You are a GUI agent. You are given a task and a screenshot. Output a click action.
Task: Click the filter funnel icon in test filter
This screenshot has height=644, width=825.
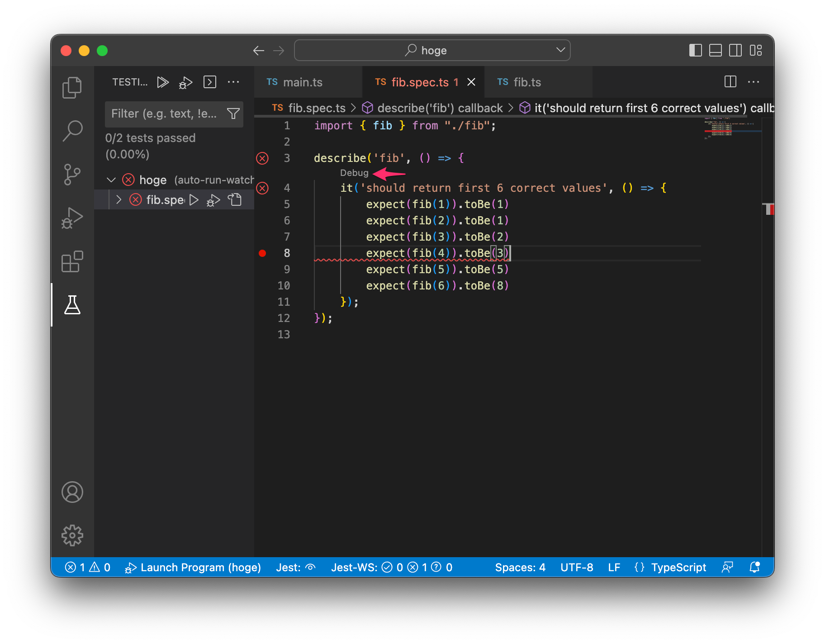tap(233, 114)
